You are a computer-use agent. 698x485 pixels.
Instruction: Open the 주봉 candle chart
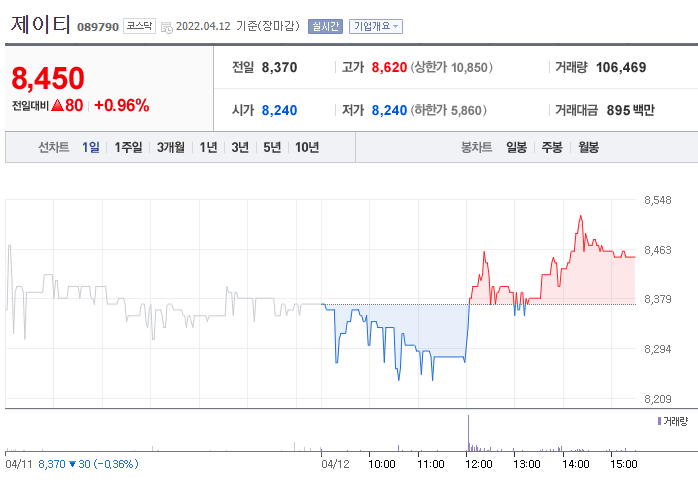[552, 147]
